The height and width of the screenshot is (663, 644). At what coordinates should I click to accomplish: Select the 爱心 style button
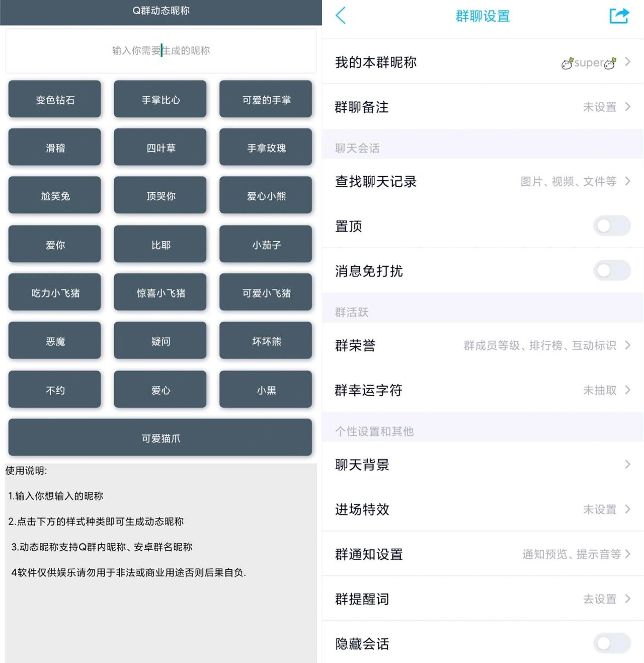(160, 390)
